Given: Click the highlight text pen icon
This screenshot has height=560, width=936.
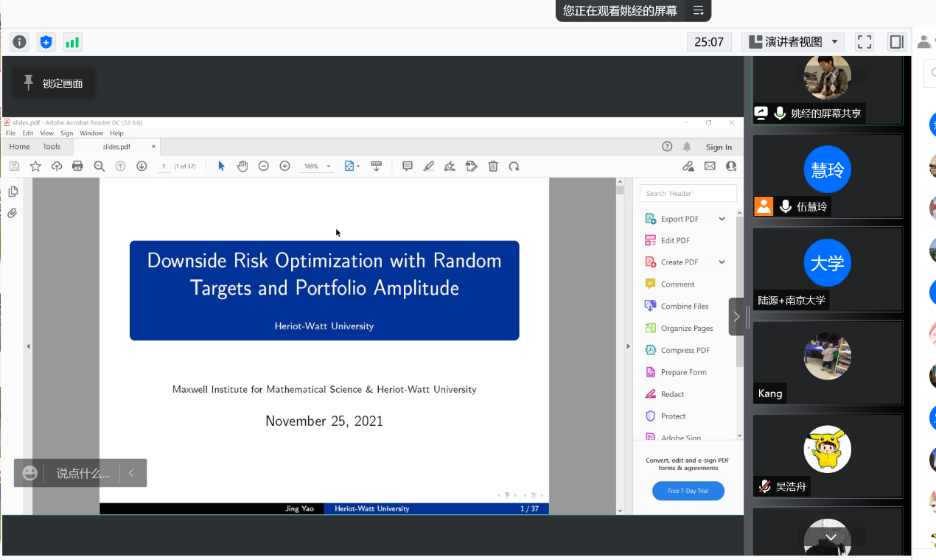Looking at the screenshot, I should coord(429,167).
